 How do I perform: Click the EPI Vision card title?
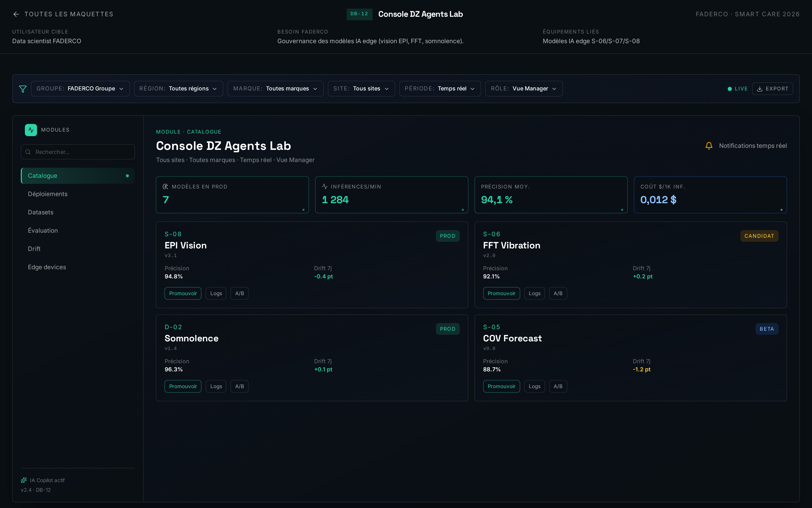pyautogui.click(x=185, y=245)
